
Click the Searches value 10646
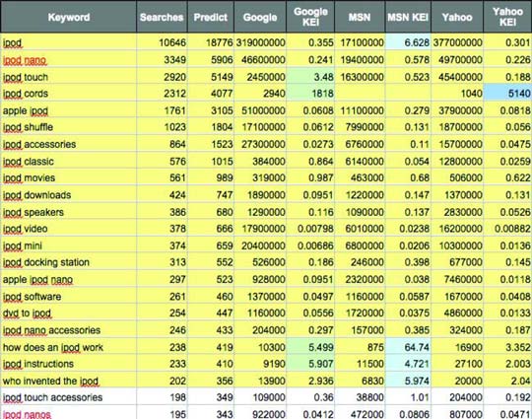tap(172, 42)
